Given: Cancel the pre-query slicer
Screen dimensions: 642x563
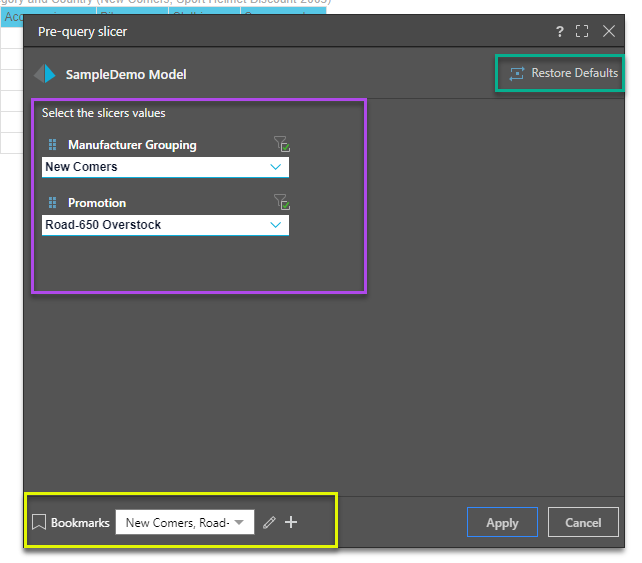Looking at the screenshot, I should click(583, 522).
